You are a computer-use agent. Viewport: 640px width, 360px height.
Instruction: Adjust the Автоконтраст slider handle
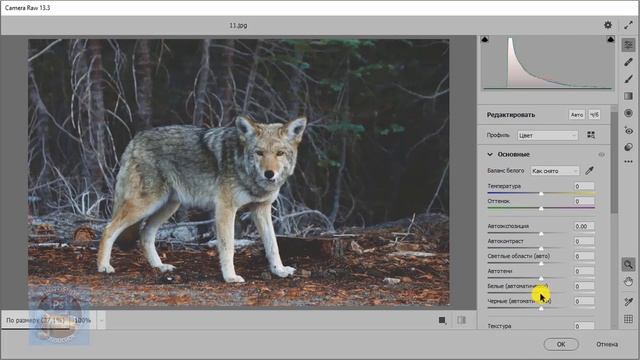[541, 248]
